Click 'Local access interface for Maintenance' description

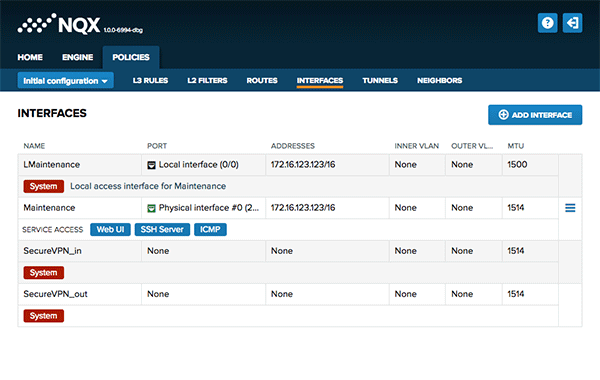coord(148,186)
